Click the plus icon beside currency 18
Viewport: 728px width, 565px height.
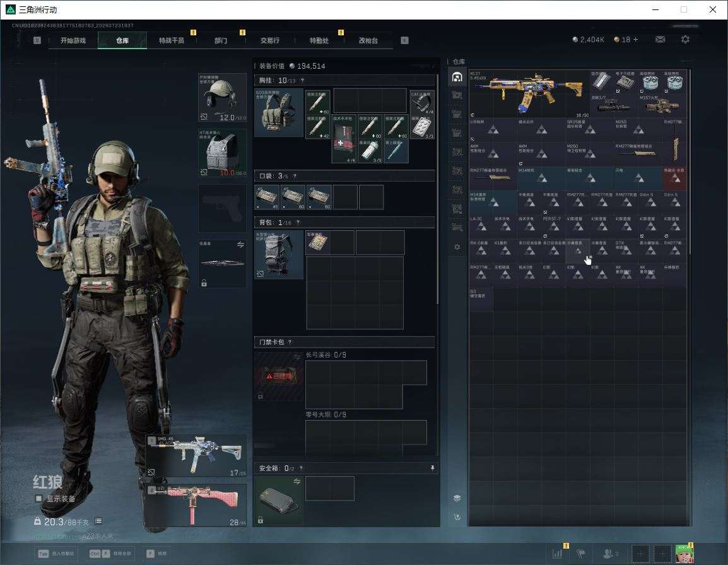[x=636, y=40]
